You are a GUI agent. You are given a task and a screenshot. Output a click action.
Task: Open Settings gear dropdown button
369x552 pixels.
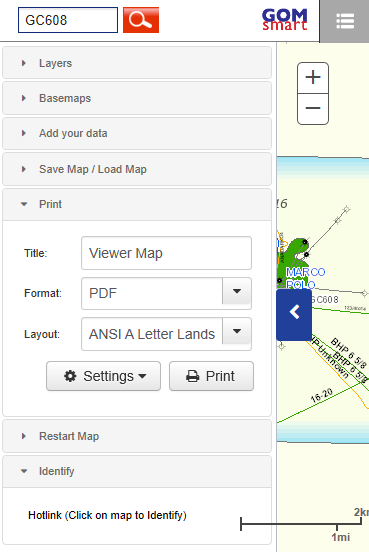(104, 376)
